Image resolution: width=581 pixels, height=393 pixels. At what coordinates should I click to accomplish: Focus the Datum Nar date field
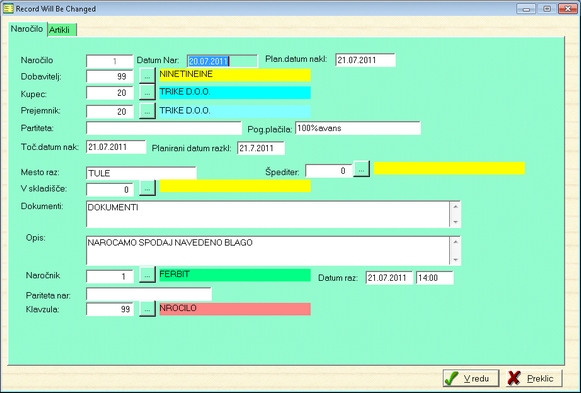point(222,61)
